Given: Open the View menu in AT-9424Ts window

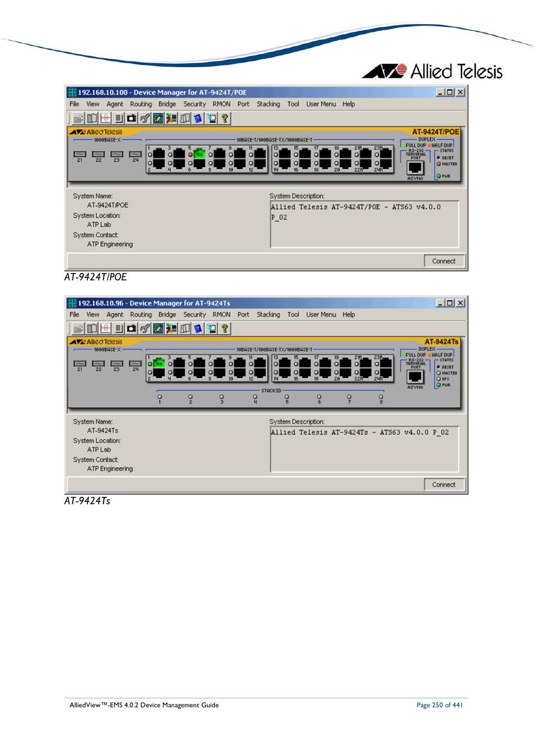Looking at the screenshot, I should pos(93,314).
